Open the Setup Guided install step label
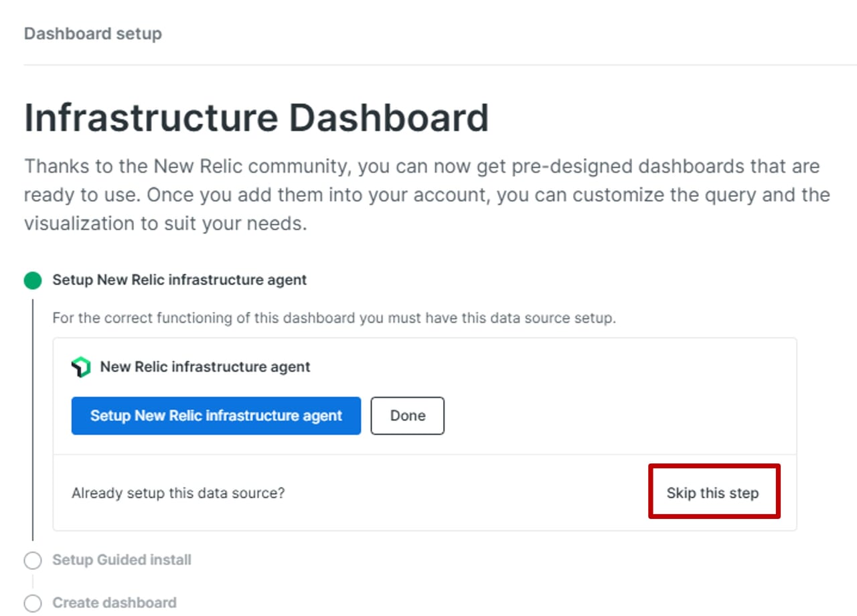 tap(122, 560)
